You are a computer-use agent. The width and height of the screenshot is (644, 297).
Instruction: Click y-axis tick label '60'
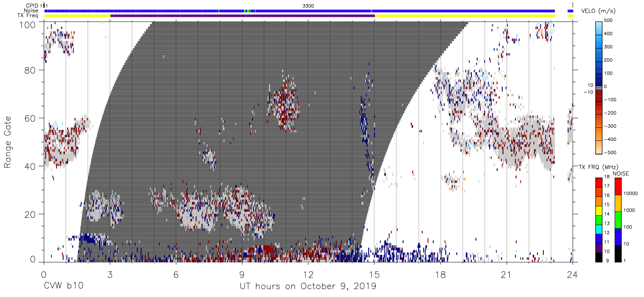point(29,118)
